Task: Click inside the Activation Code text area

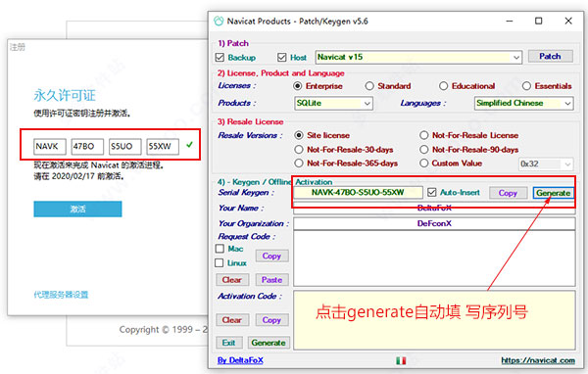Action: click(434, 320)
